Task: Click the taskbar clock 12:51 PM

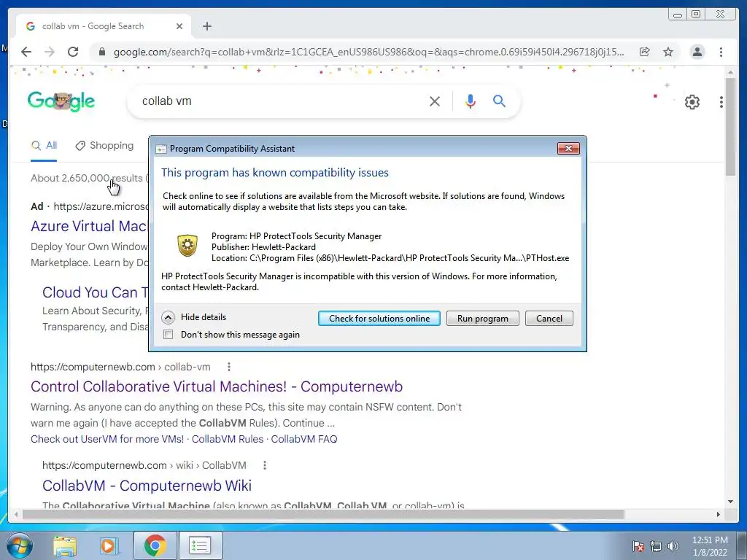Action: pyautogui.click(x=709, y=540)
